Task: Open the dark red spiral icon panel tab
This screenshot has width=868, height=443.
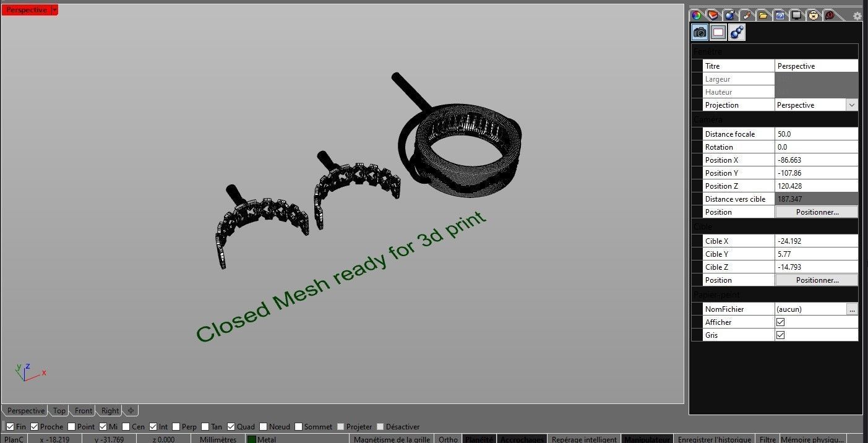Action: coord(830,15)
